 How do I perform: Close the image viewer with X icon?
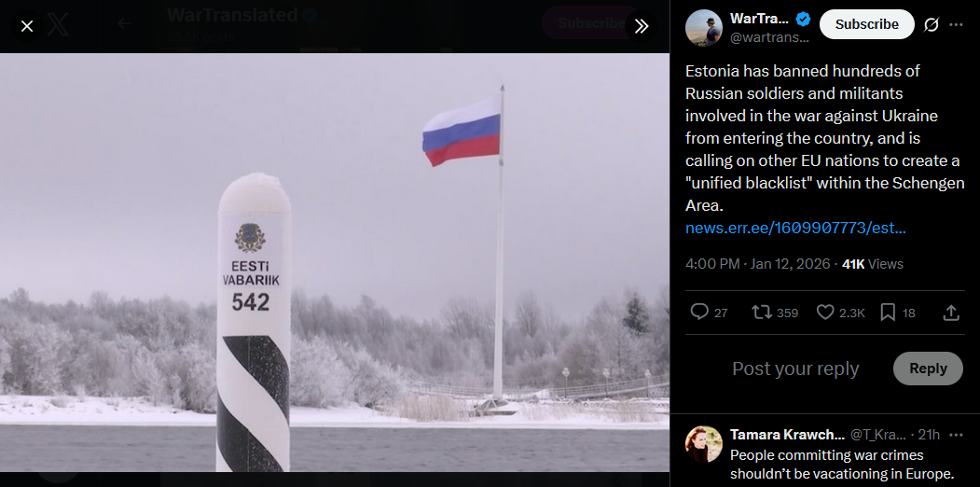tap(27, 26)
